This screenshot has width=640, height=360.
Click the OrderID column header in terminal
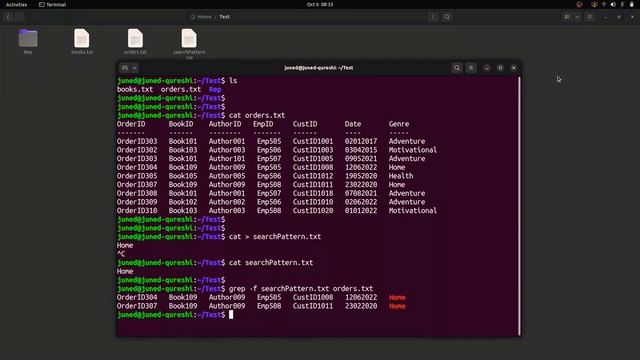tap(131, 124)
